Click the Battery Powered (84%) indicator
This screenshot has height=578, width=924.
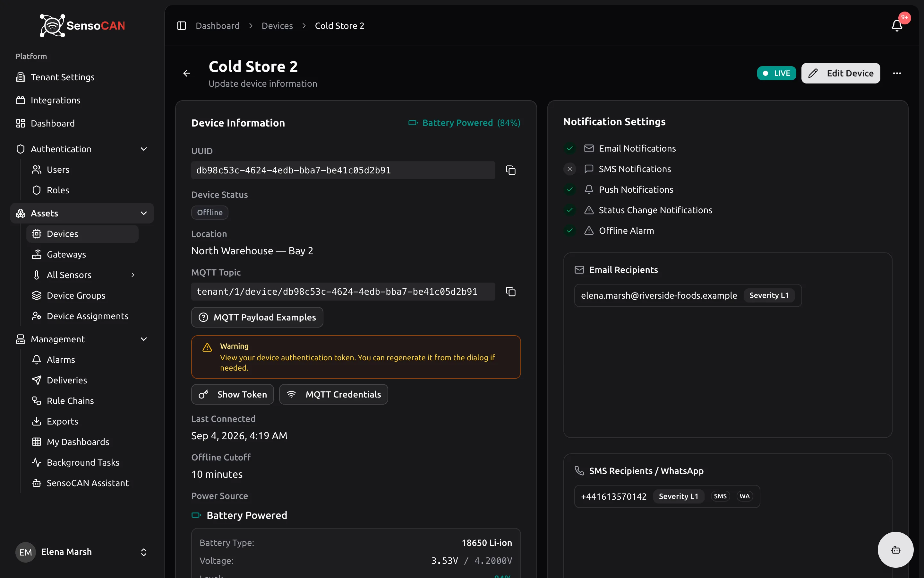coord(464,123)
